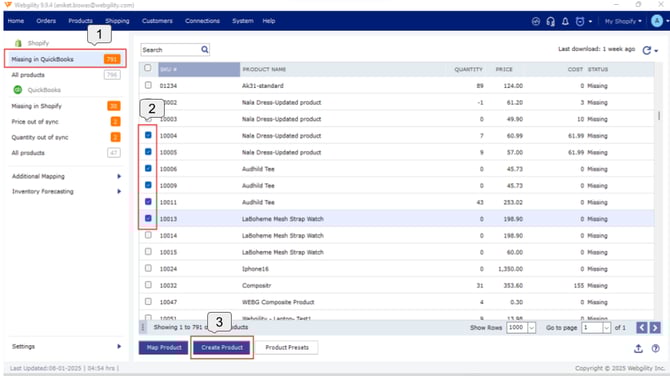Click the circular icon left of headset
This screenshot has width=670, height=376.
pos(535,21)
